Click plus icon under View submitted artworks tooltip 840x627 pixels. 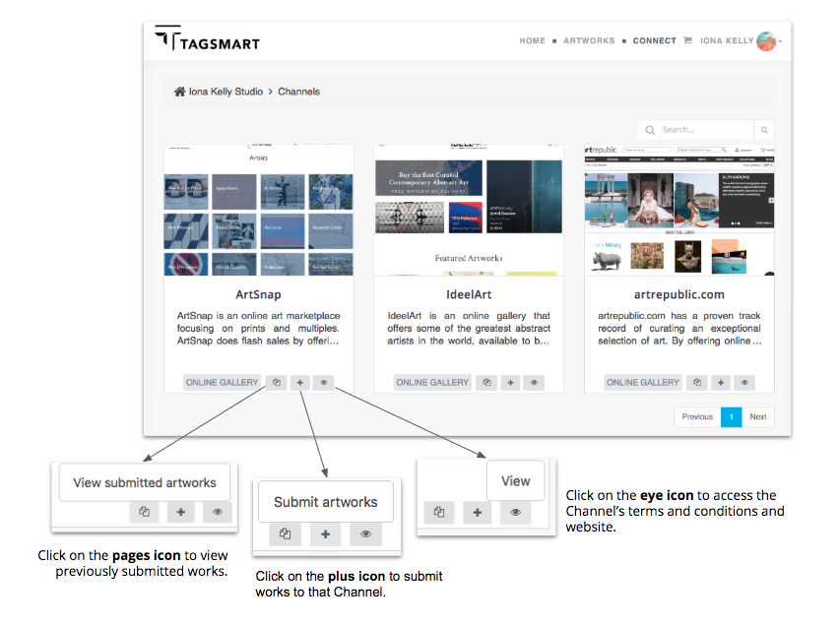(x=181, y=512)
